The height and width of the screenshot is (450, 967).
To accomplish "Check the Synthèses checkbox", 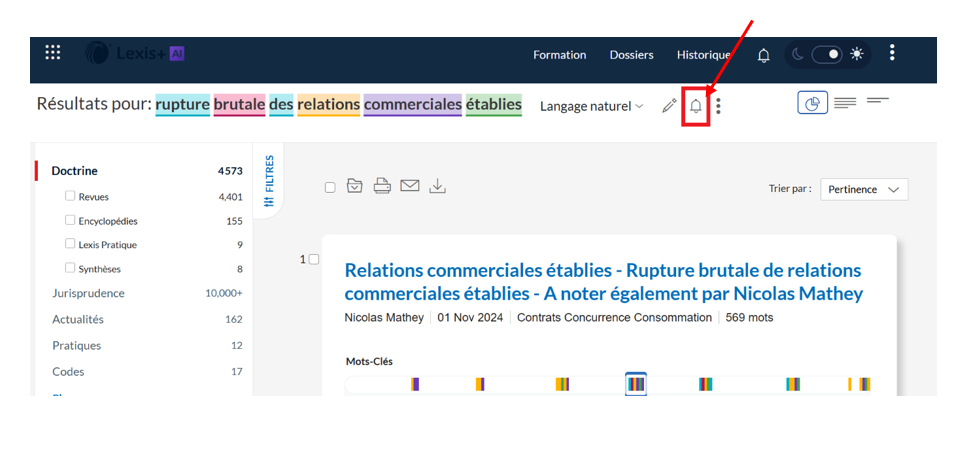I will pyautogui.click(x=70, y=268).
